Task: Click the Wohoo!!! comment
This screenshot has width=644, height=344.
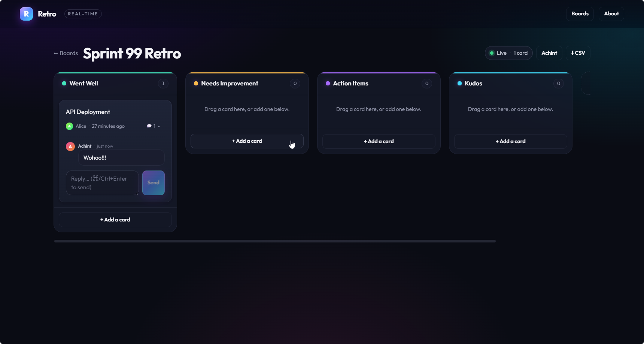Action: (121, 158)
